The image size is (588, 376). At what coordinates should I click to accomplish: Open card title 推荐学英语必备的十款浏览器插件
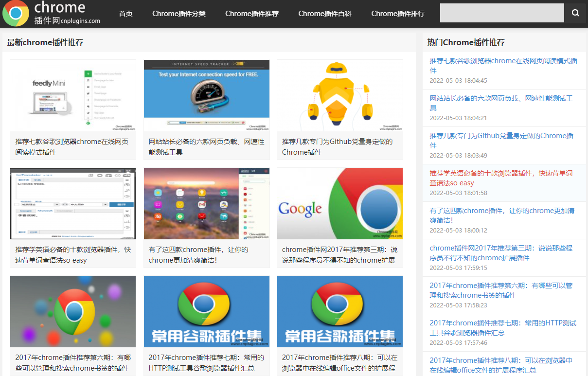pyautogui.click(x=73, y=255)
